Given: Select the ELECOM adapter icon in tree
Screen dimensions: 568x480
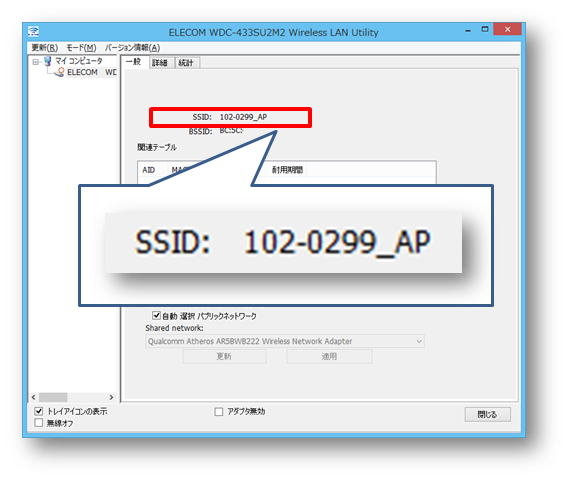Looking at the screenshot, I should (59, 72).
